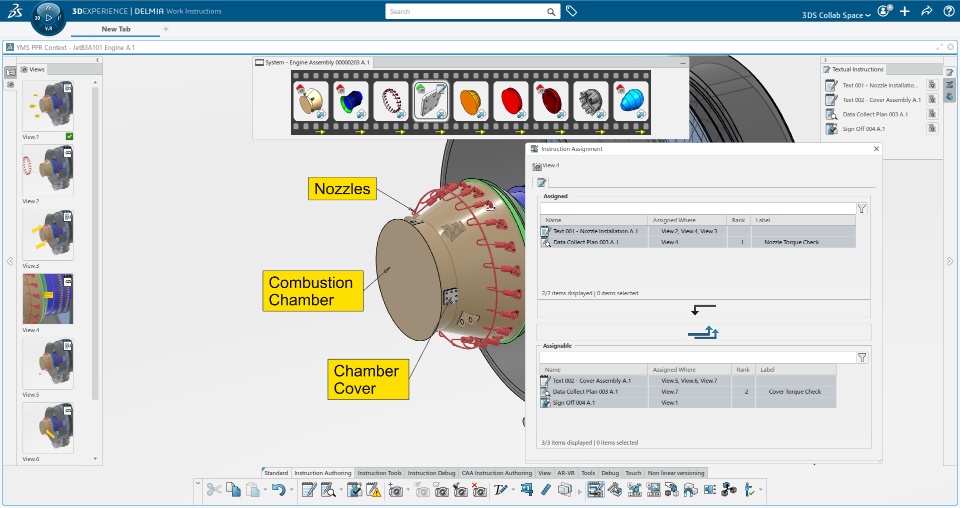Viewport: 960px width, 508px height.
Task: Click the compass play button
Action: 48,18
